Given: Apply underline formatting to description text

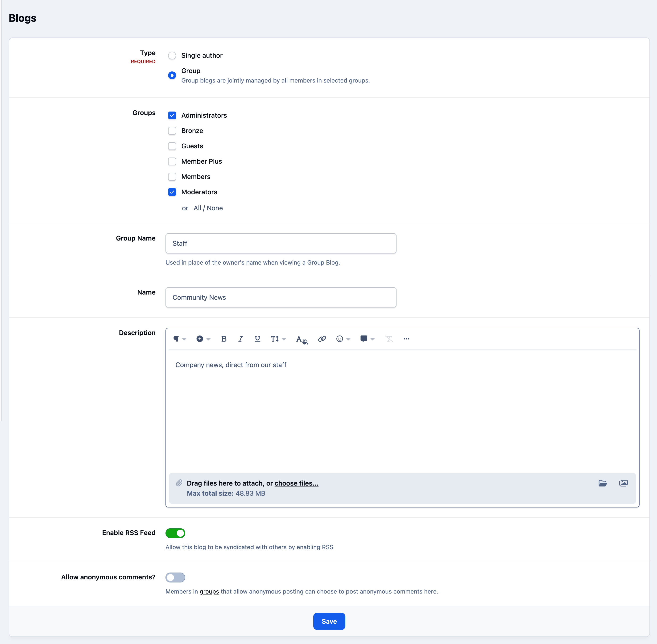Looking at the screenshot, I should point(257,339).
